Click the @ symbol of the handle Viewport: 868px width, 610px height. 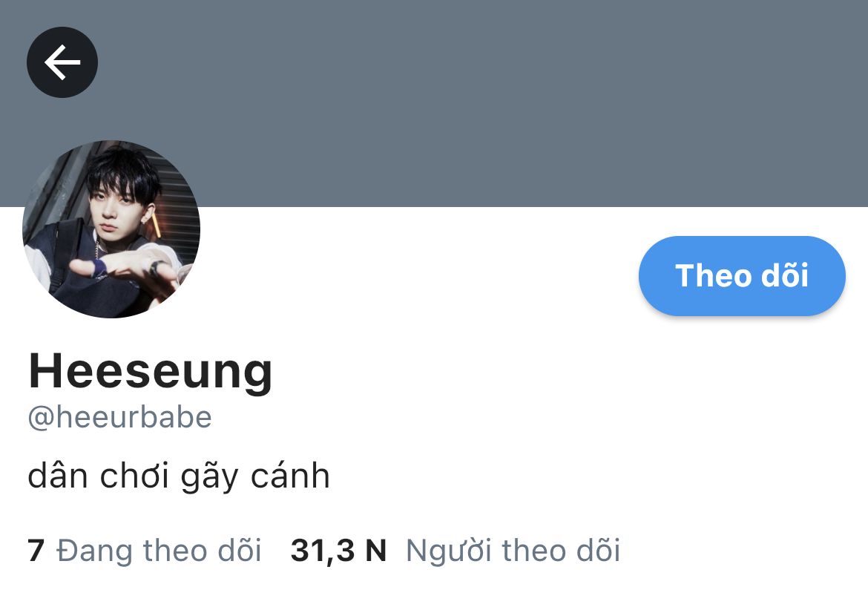40,418
